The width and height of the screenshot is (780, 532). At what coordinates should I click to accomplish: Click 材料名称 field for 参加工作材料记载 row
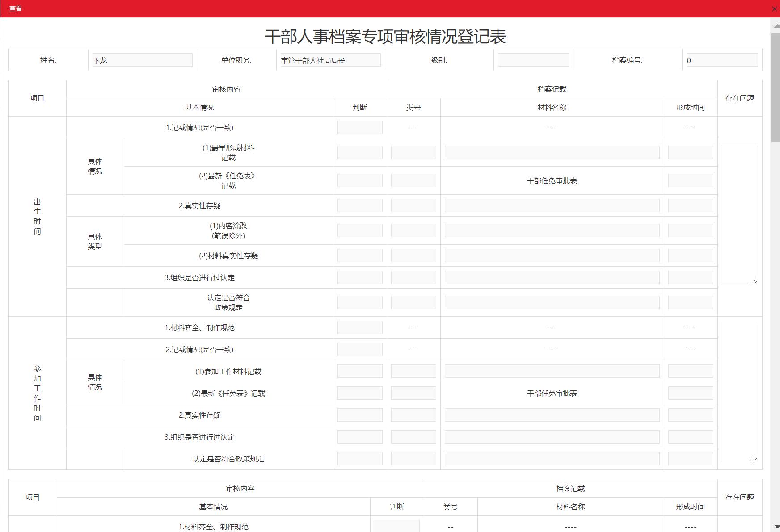point(552,372)
